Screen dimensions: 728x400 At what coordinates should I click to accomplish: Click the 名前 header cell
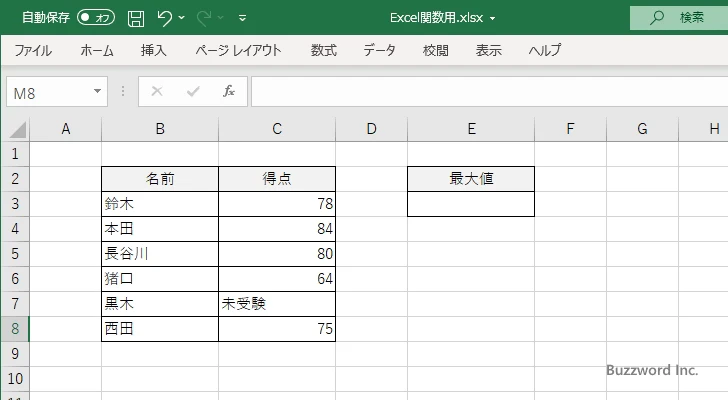[160, 179]
